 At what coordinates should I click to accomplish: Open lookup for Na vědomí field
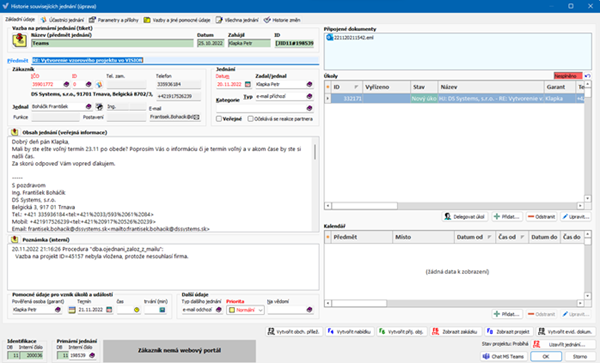click(x=309, y=309)
